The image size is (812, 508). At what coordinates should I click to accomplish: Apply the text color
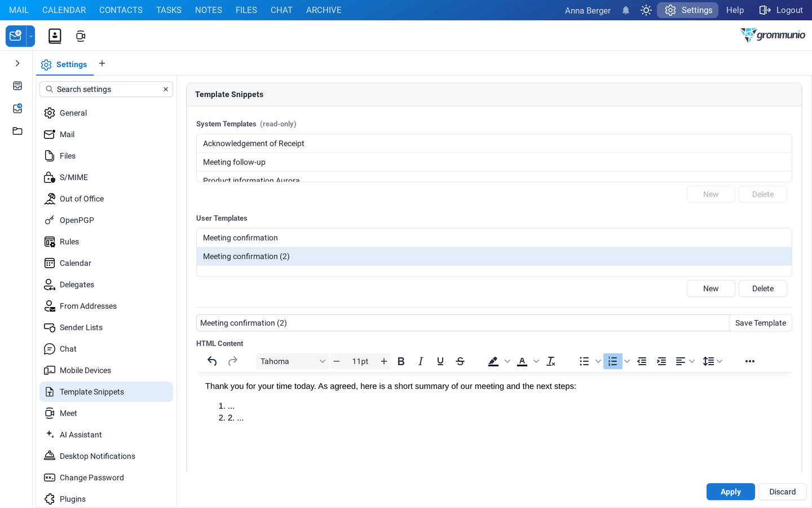[x=522, y=361]
